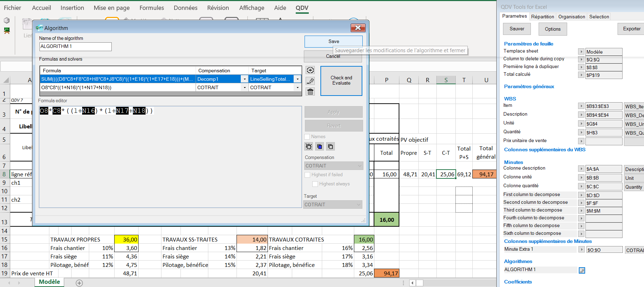Click the edit icon beside ALGORITHM 1
The width and height of the screenshot is (644, 287).
tap(582, 270)
